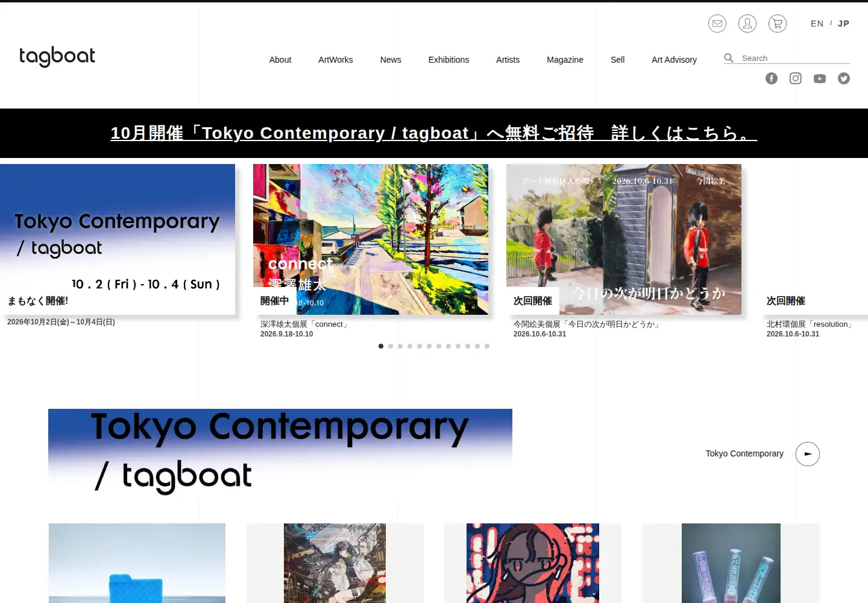Open the News menu
Viewport: 868px width, 603px height.
390,60
